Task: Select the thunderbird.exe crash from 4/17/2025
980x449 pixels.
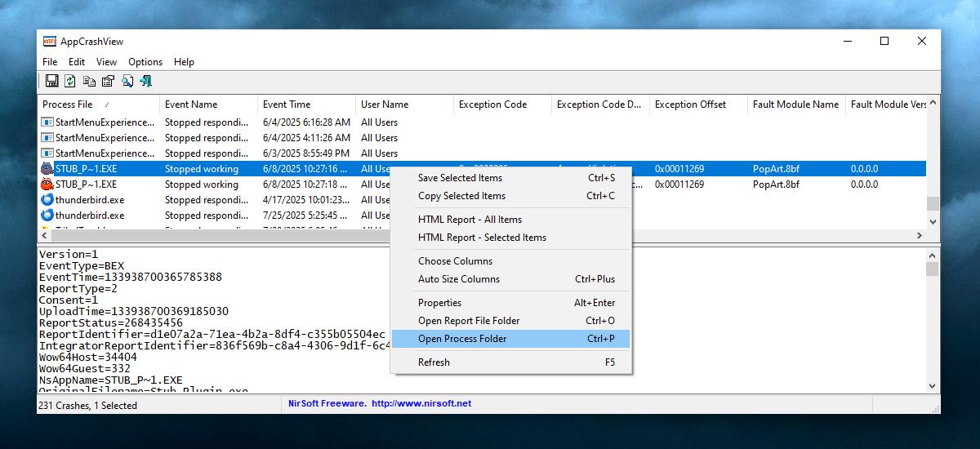Action: point(90,200)
